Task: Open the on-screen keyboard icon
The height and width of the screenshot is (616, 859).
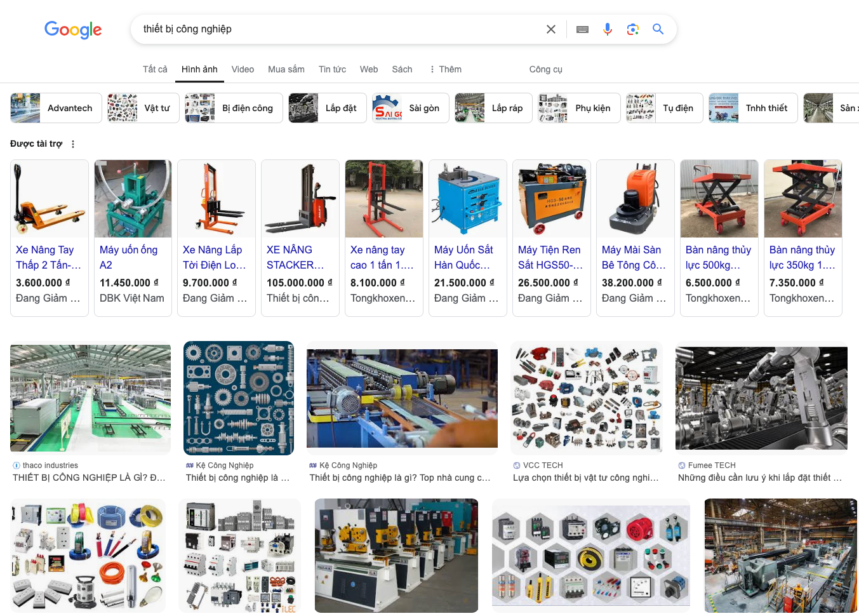Action: pos(582,29)
